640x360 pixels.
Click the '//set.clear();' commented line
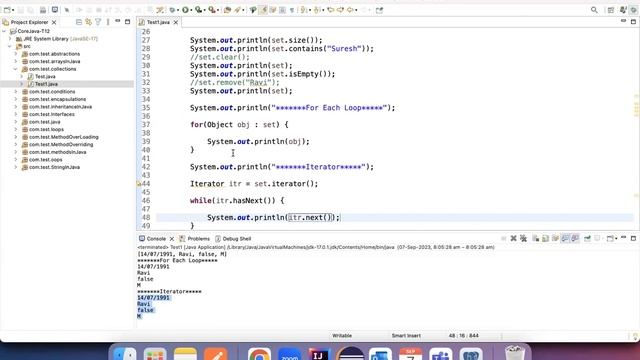tap(220, 57)
